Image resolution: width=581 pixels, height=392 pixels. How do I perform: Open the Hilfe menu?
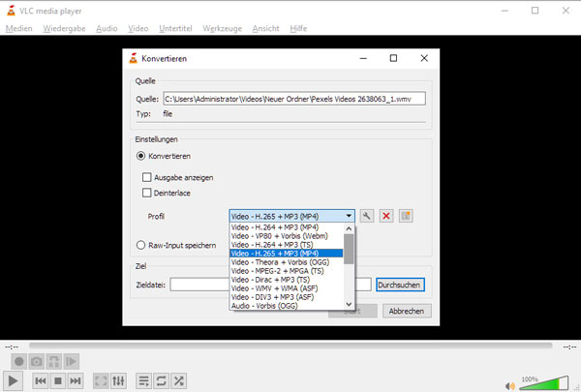pyautogui.click(x=298, y=28)
